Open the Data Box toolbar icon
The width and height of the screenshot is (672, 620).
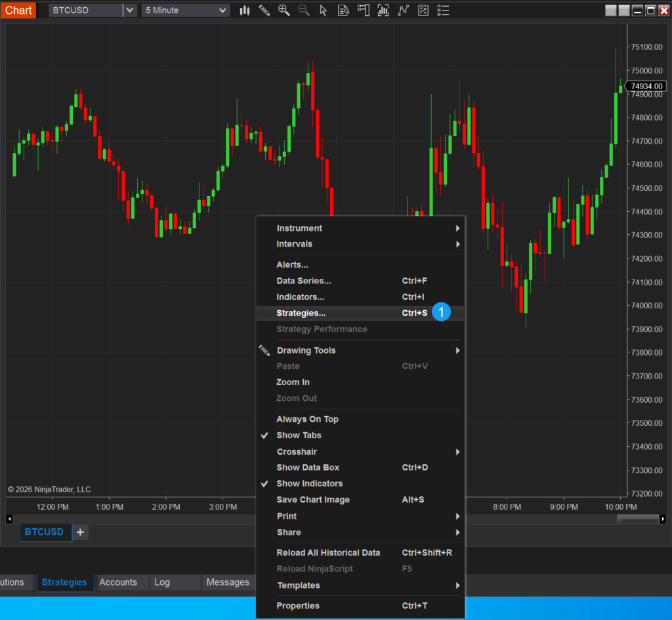(343, 10)
